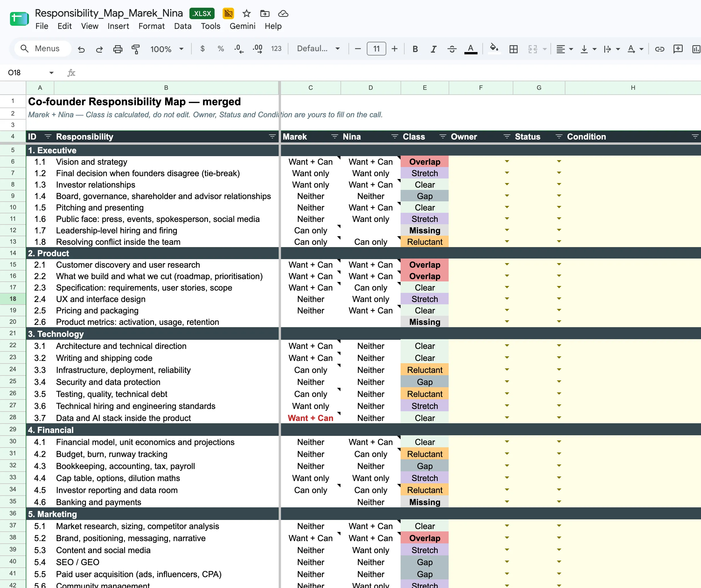Open the Gemini menu
The image size is (701, 588).
tap(242, 26)
